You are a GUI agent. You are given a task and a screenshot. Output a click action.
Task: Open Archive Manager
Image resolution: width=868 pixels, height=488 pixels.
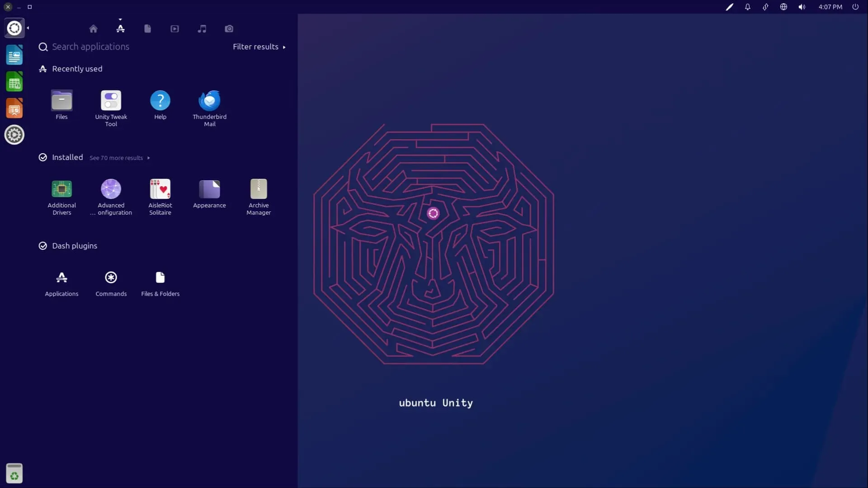coord(259,189)
